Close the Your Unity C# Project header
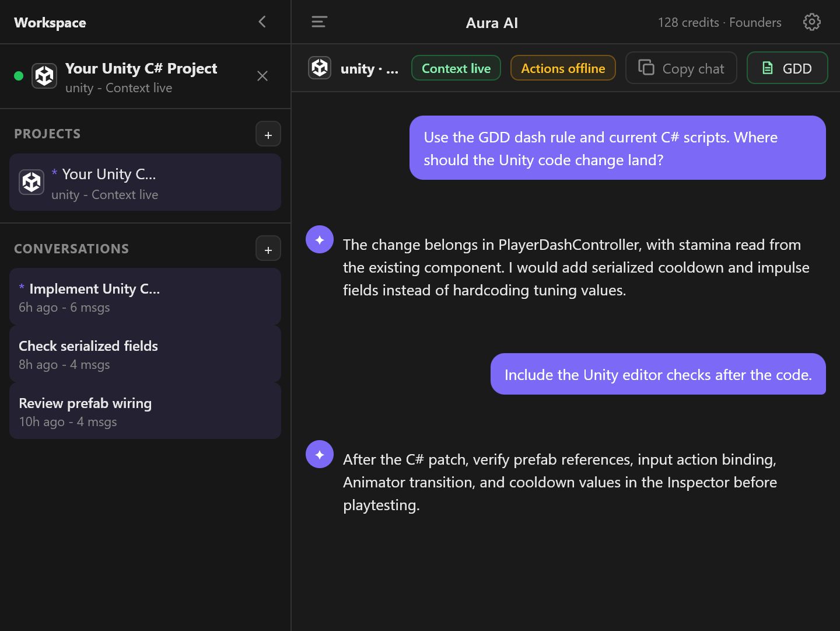 [262, 76]
